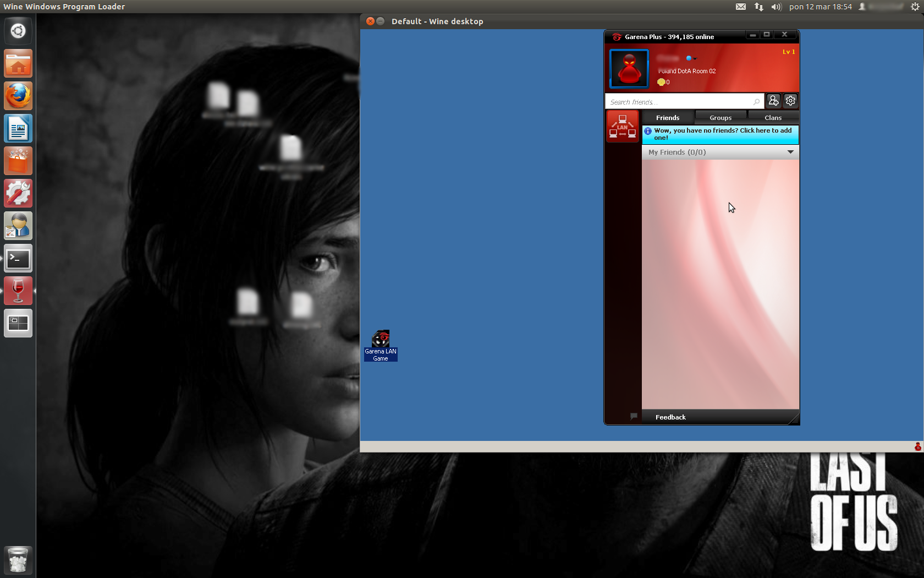Select the Friends tab
This screenshot has height=578, width=924.
coord(668,118)
